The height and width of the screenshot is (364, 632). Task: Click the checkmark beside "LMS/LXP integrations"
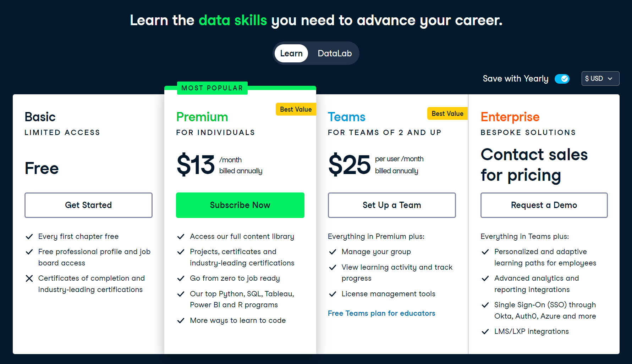[x=485, y=331]
